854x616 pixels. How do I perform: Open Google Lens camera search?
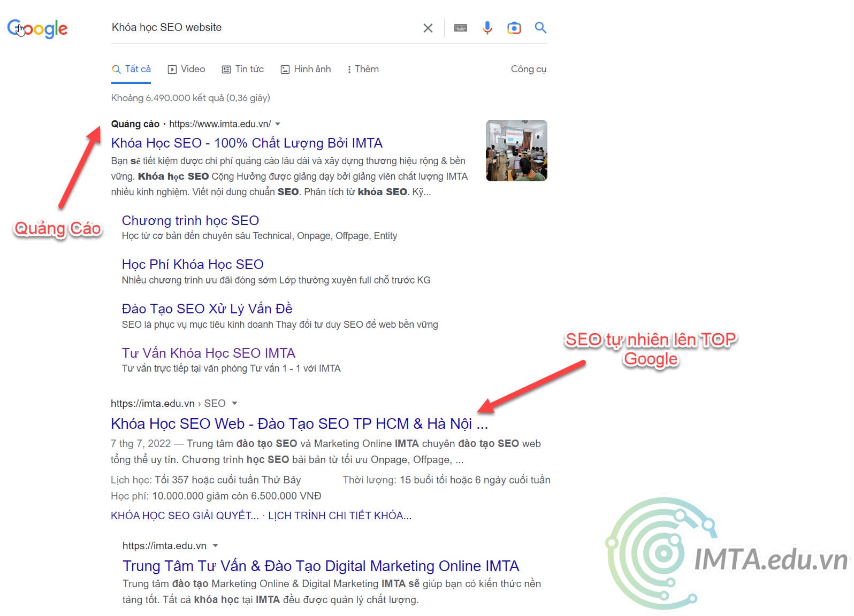514,28
